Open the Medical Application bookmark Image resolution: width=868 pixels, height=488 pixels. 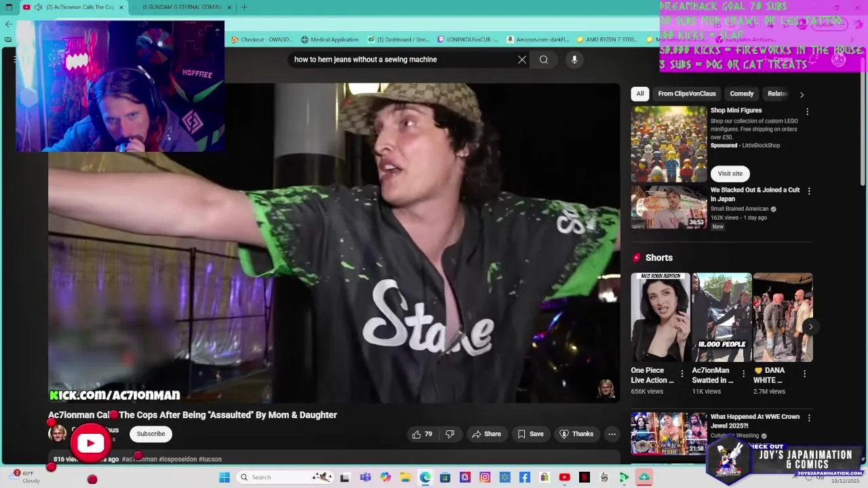(x=330, y=39)
